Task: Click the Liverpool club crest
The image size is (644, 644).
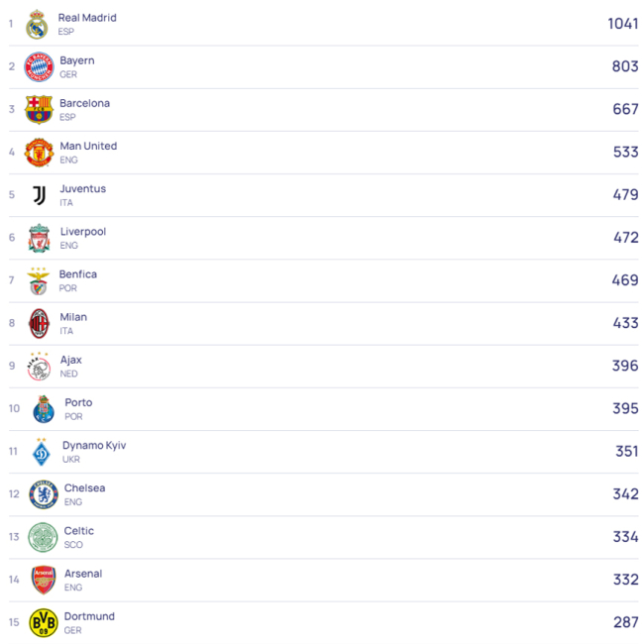Action: tap(39, 238)
